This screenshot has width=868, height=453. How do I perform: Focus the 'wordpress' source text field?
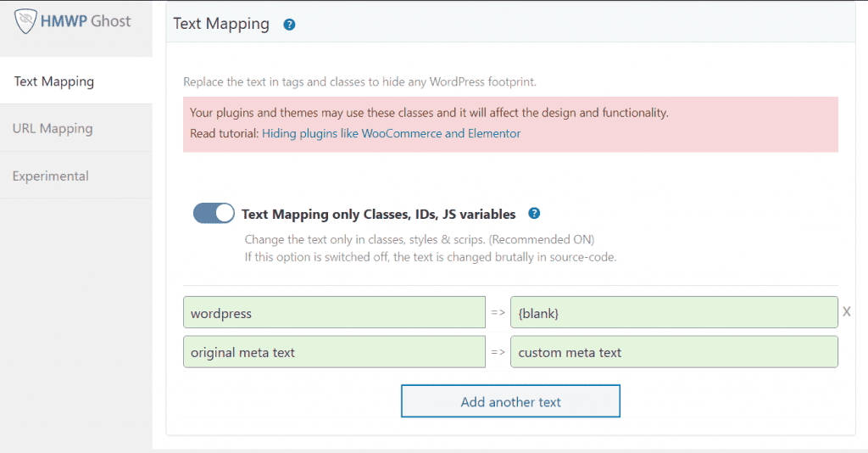(x=334, y=313)
